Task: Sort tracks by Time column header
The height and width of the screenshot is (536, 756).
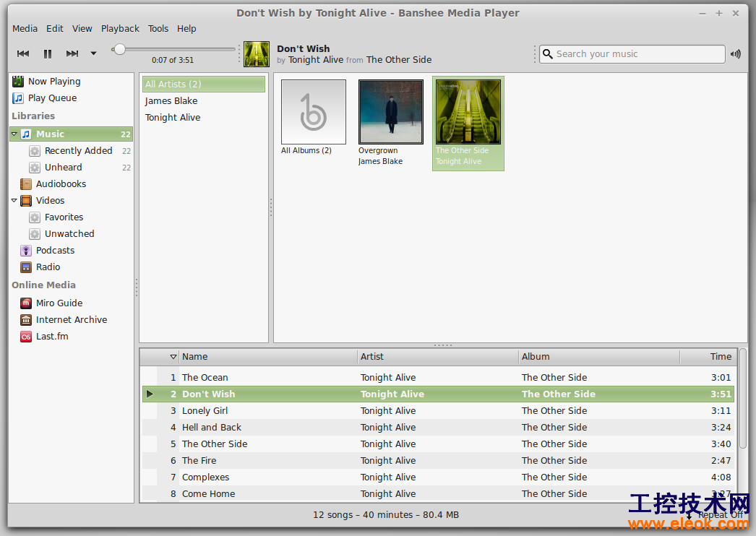Action: 709,357
